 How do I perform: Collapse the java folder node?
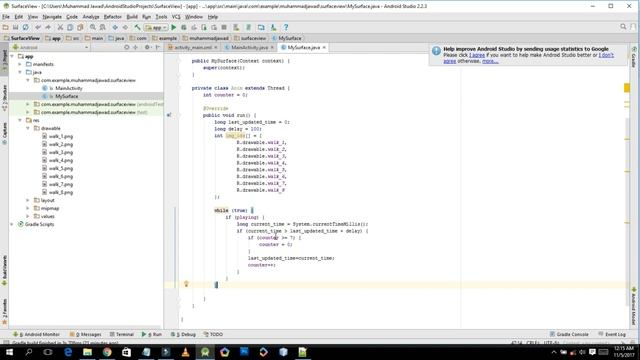(20, 72)
